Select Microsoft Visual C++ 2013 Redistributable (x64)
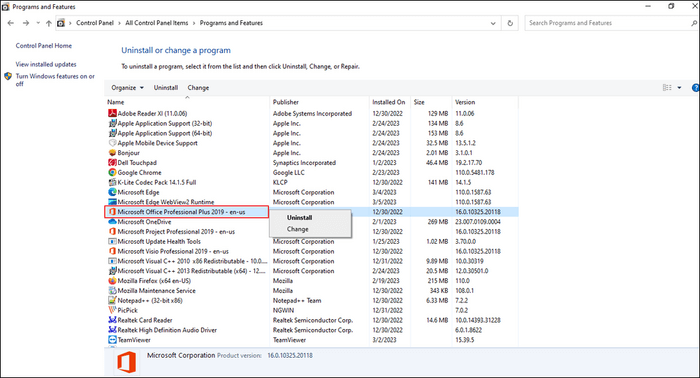This screenshot has height=378, width=700. 312,271
